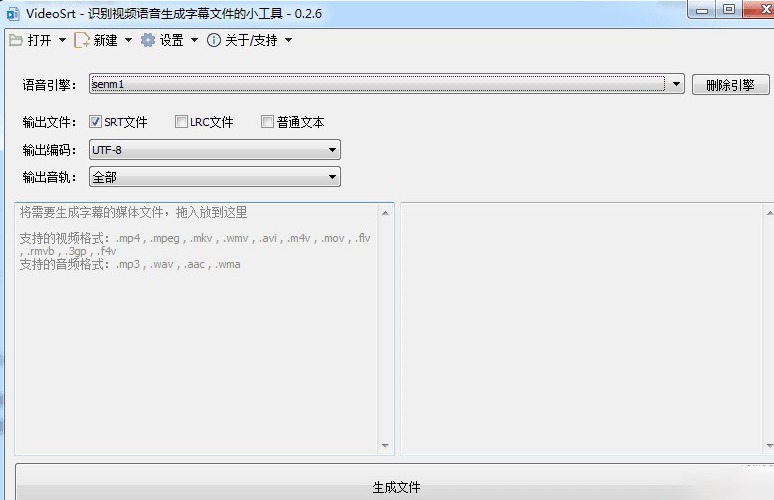Expand the arrow next to 设置
Viewport: 774px width, 500px height.
click(194, 40)
